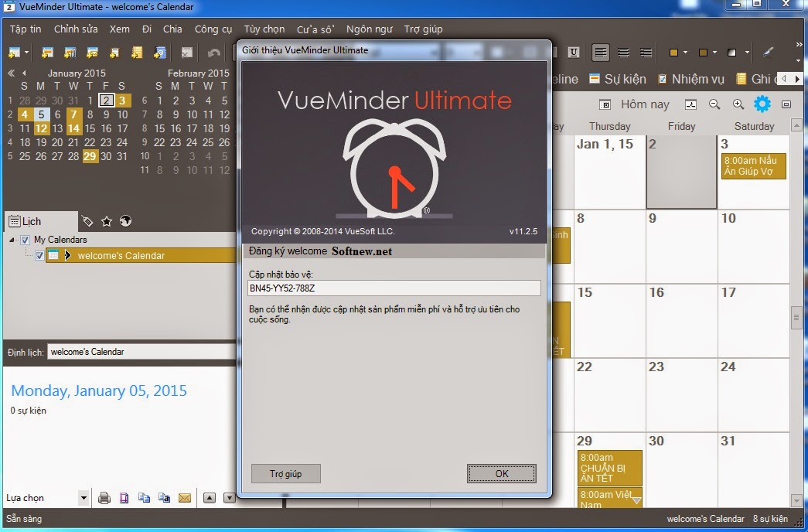Click the new event with email icon
The image size is (808, 532).
click(92, 53)
